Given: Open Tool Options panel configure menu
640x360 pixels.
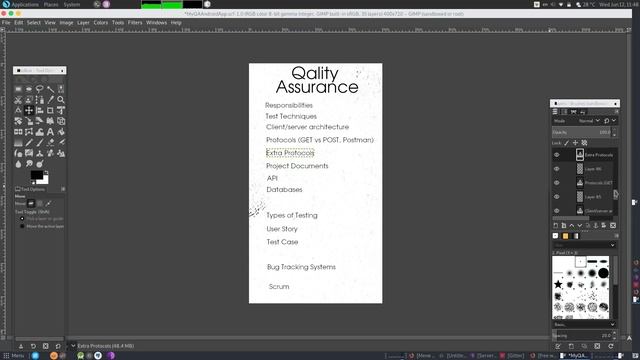Looking at the screenshot, I should pyautogui.click(x=63, y=189).
